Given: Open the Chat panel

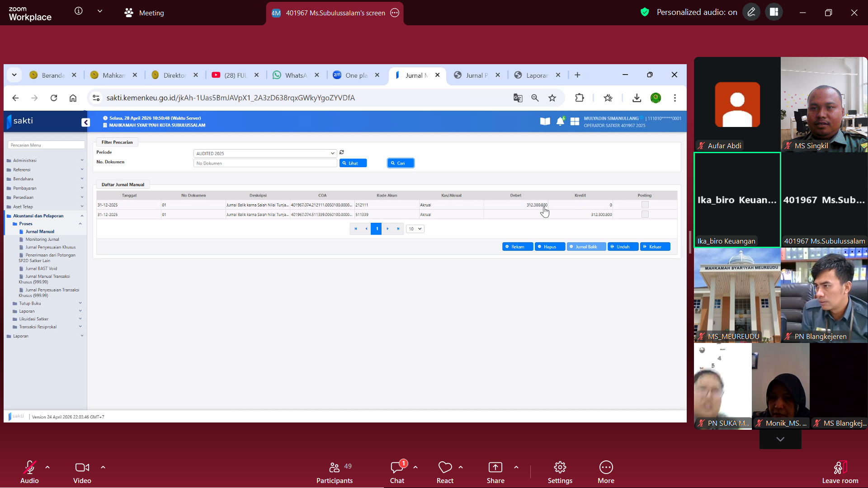Looking at the screenshot, I should click(x=397, y=472).
